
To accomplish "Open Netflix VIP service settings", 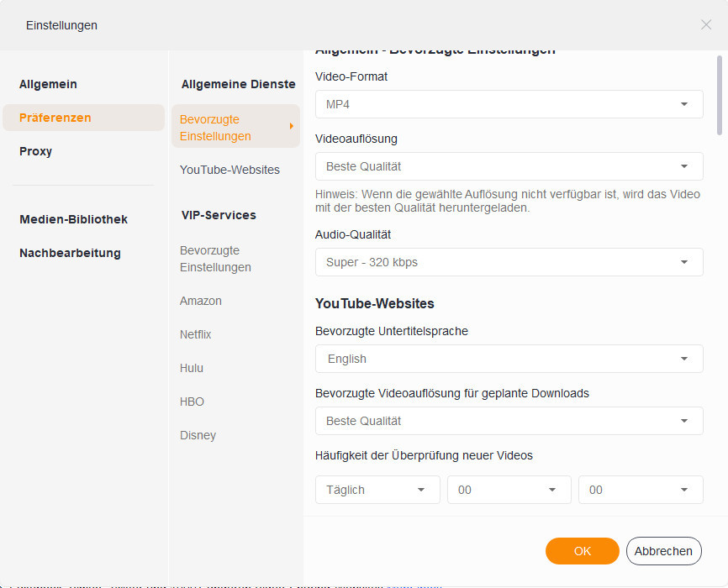I will 196,334.
